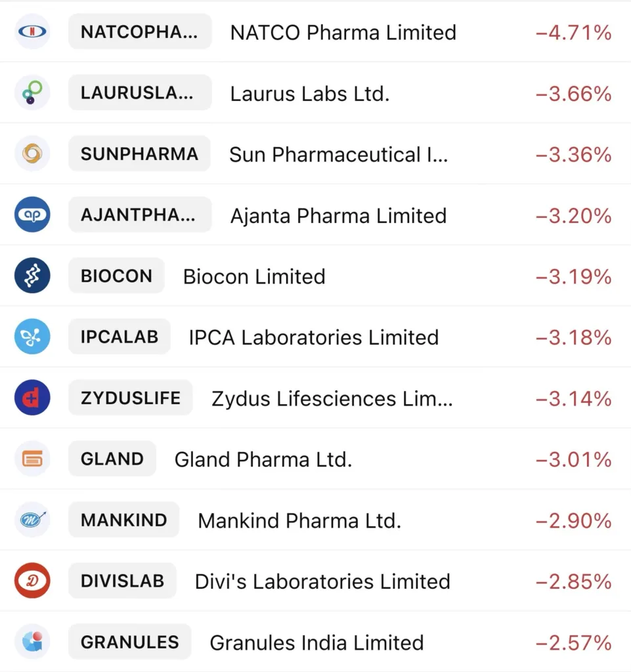Click the Granules India logo icon
631x672 pixels.
pyautogui.click(x=32, y=642)
